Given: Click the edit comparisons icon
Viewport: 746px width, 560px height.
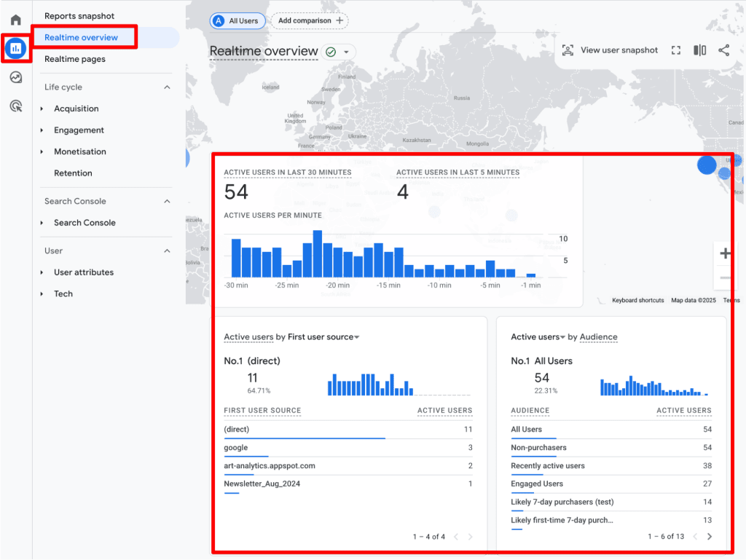Looking at the screenshot, I should [x=699, y=50].
